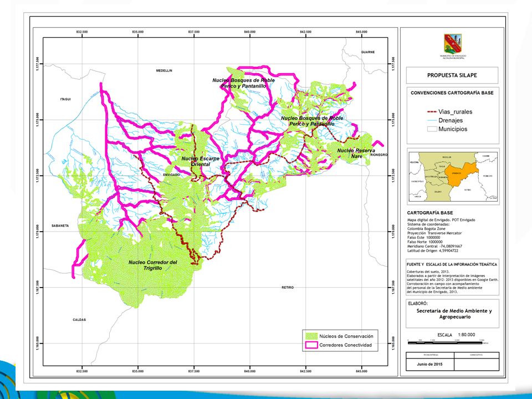Select the Municipios legend text
Viewport: 532px width, 399px height.
[453, 129]
